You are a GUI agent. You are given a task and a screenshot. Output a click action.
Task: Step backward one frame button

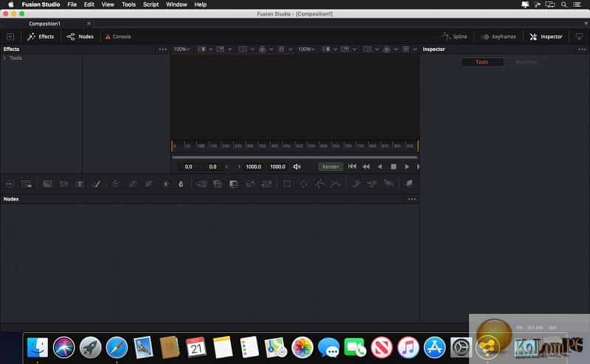coord(366,167)
